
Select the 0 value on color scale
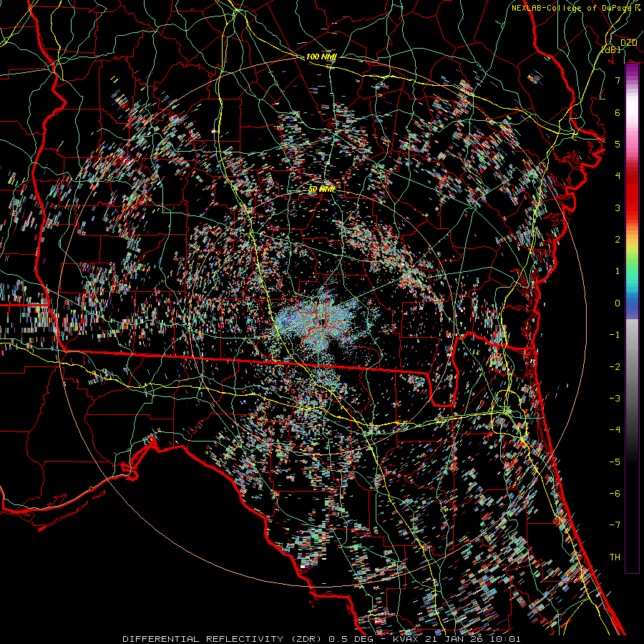click(618, 303)
